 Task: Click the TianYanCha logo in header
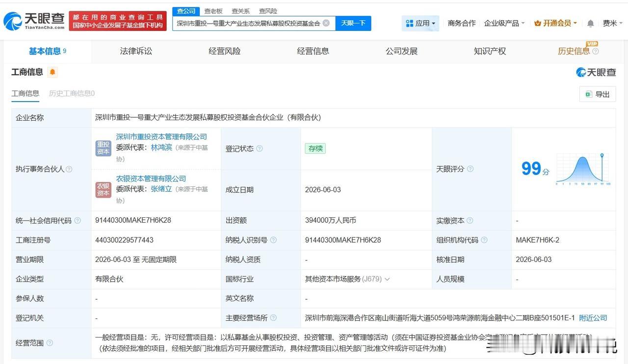coord(34,21)
